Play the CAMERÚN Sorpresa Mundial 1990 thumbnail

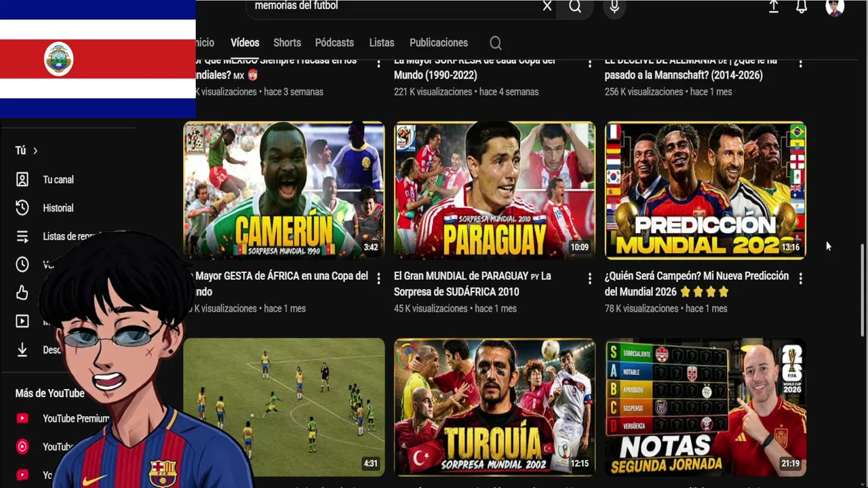pos(284,190)
